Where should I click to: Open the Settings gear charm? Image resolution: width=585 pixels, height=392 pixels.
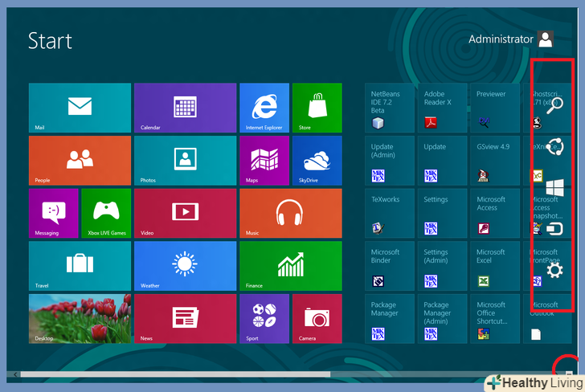coord(554,272)
